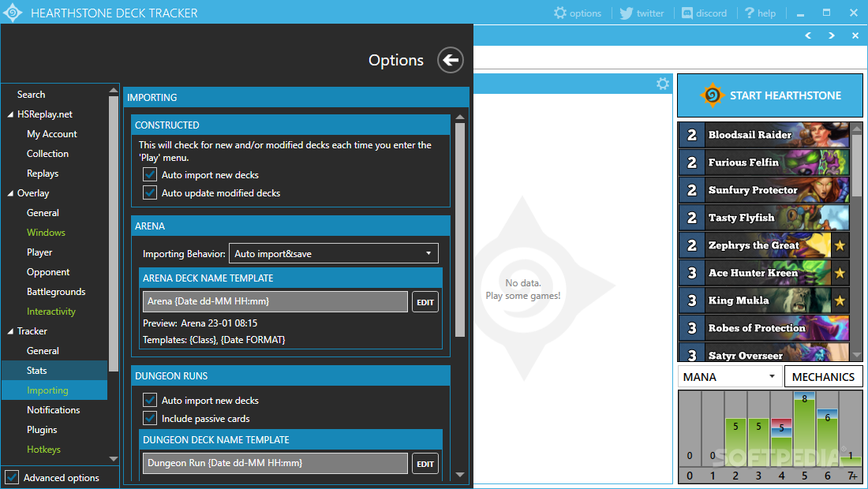Click the sidebar scroll down arrow
Screen dimensions: 868x489
click(x=114, y=458)
